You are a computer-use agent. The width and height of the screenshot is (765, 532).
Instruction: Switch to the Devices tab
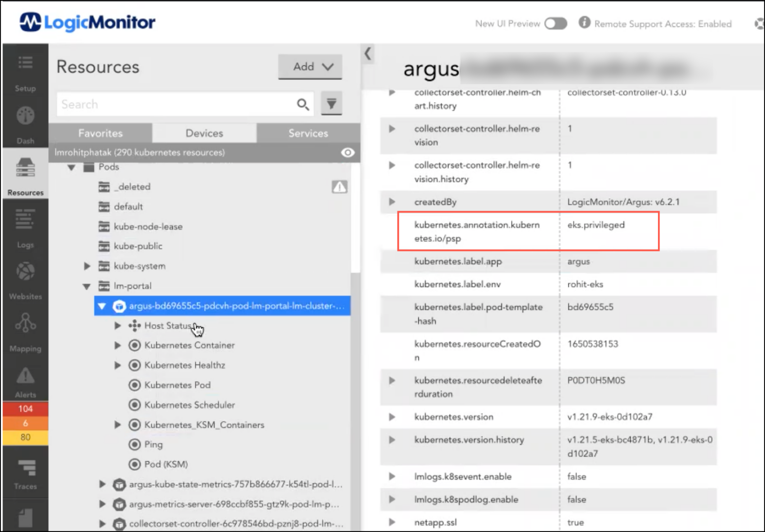tap(204, 133)
